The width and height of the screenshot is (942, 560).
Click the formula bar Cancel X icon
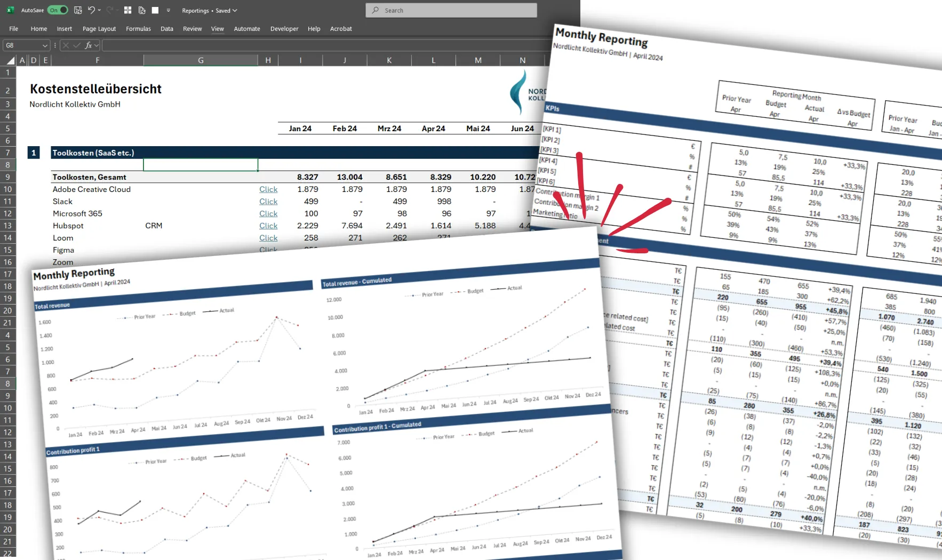[x=66, y=45]
